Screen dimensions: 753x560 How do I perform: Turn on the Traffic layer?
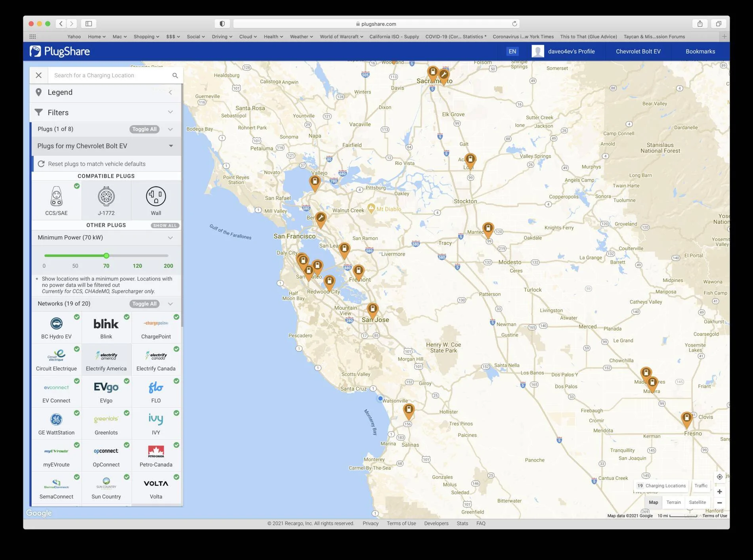701,485
